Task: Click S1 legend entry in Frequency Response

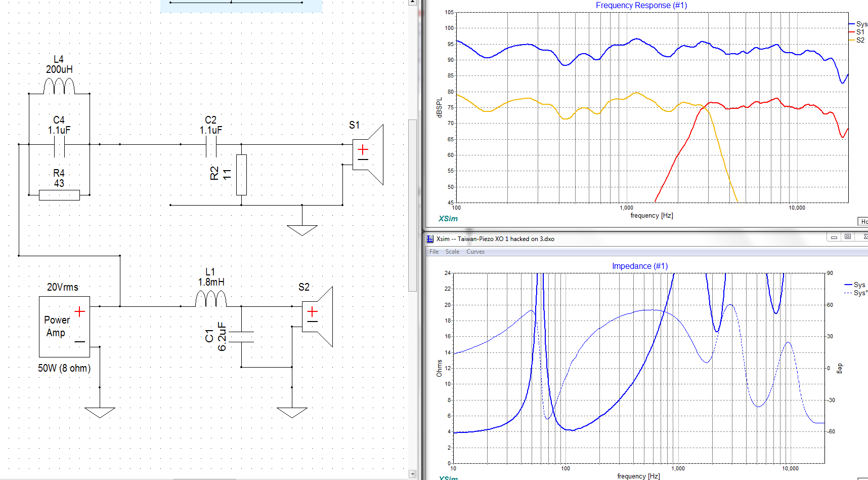Action: tap(856, 32)
